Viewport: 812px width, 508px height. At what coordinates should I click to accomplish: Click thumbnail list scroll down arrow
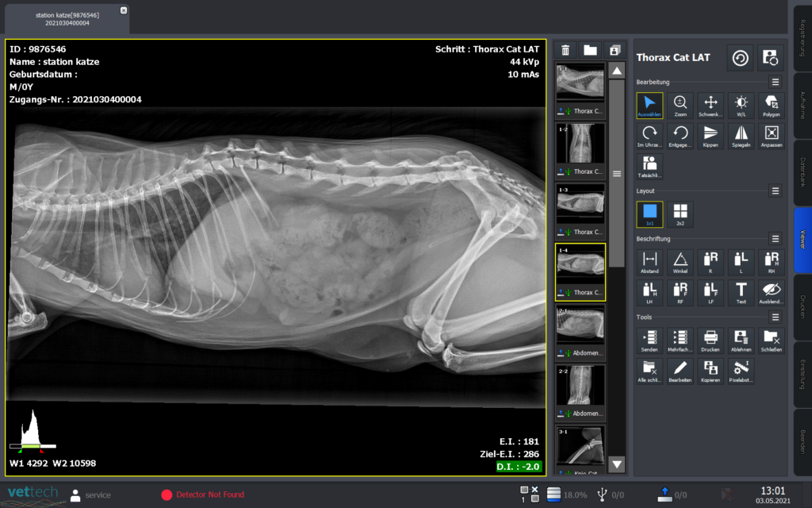[617, 464]
